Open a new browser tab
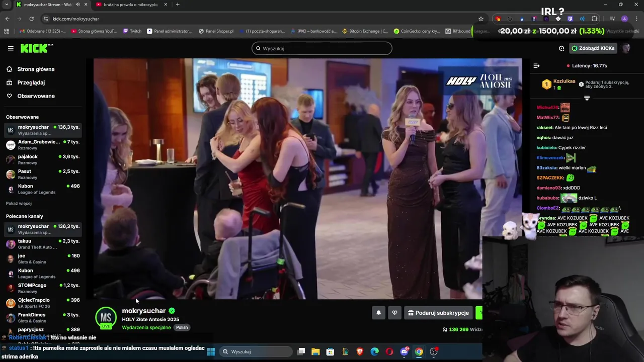This screenshot has width=644, height=362. pos(178,5)
